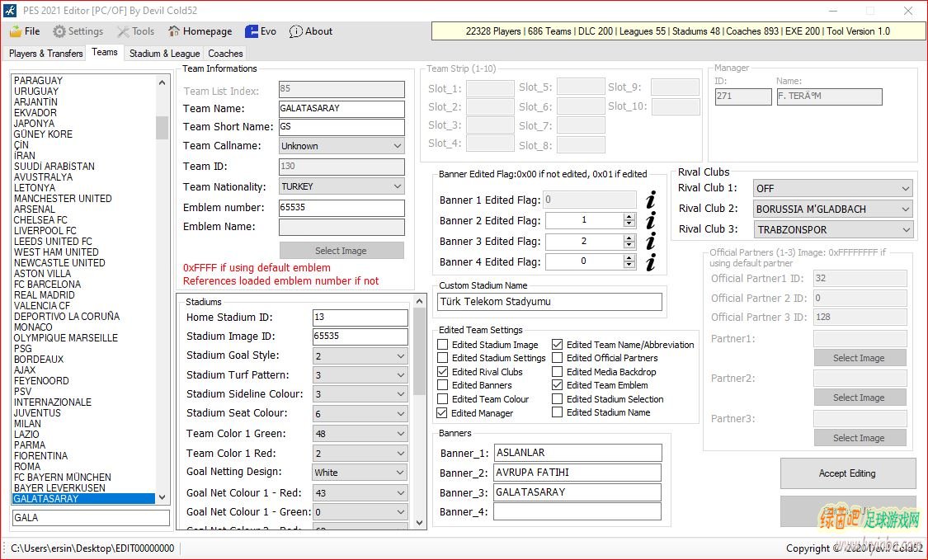Click the Settings gear icon
Screen dimensions: 928x560
[59, 31]
